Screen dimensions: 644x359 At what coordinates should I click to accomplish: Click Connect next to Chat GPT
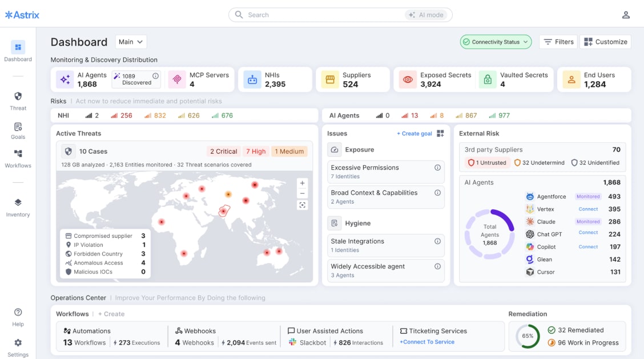(x=588, y=232)
